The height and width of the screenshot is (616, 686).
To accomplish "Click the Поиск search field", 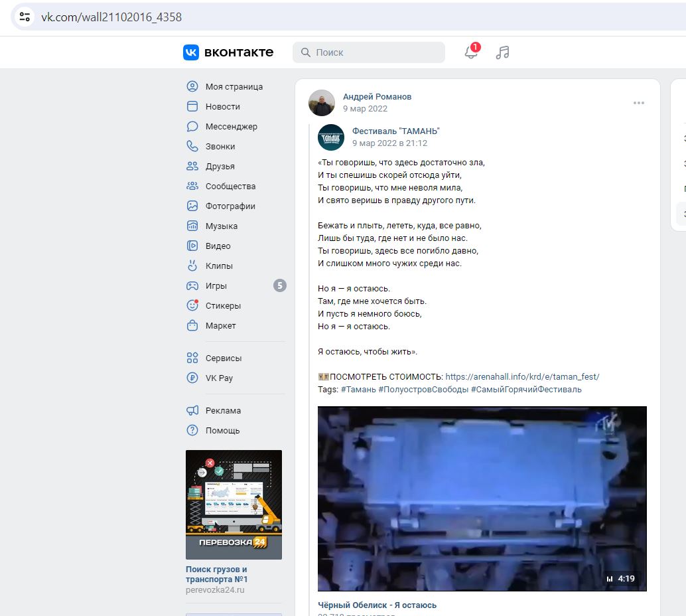I will click(369, 52).
